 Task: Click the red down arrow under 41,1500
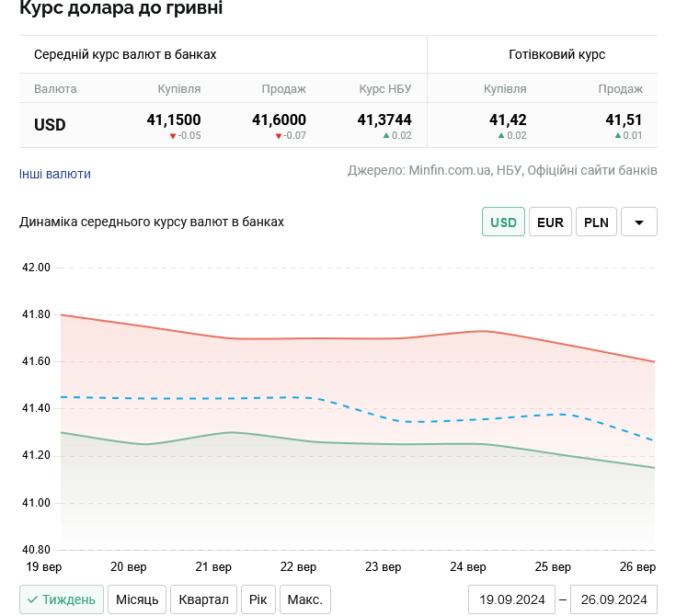coord(172,136)
